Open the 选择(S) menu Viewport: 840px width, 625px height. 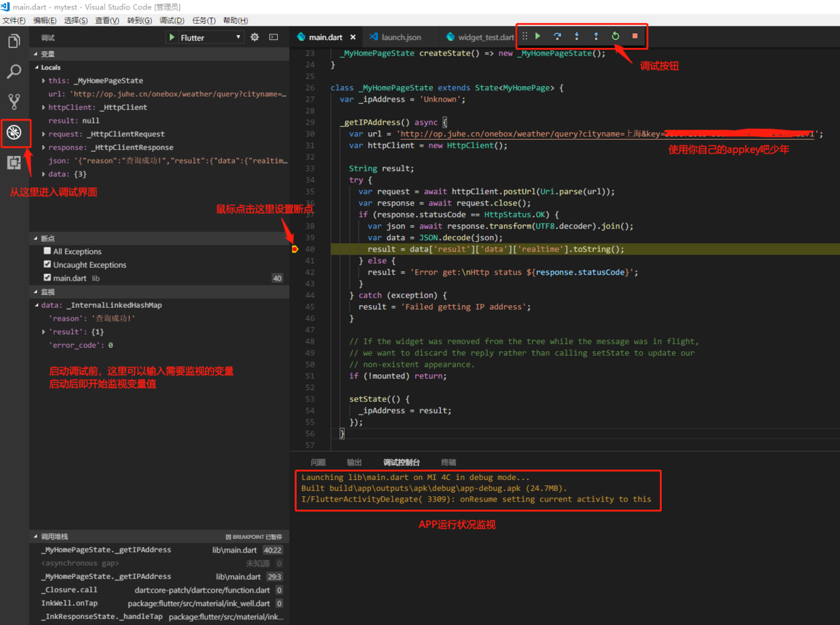[76, 20]
